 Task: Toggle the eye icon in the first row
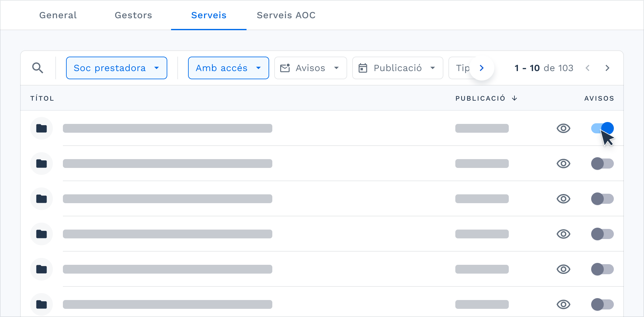point(563,128)
